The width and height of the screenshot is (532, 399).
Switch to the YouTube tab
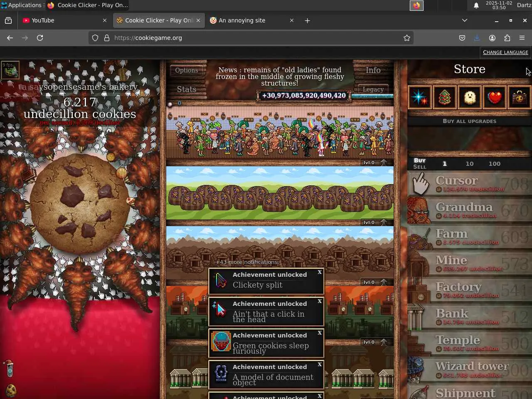click(64, 20)
